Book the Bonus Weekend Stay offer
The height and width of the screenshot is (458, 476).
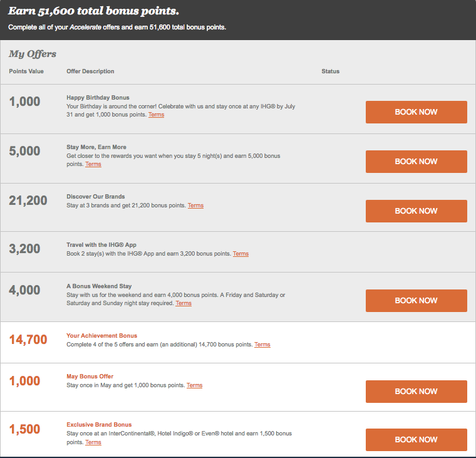[416, 301]
